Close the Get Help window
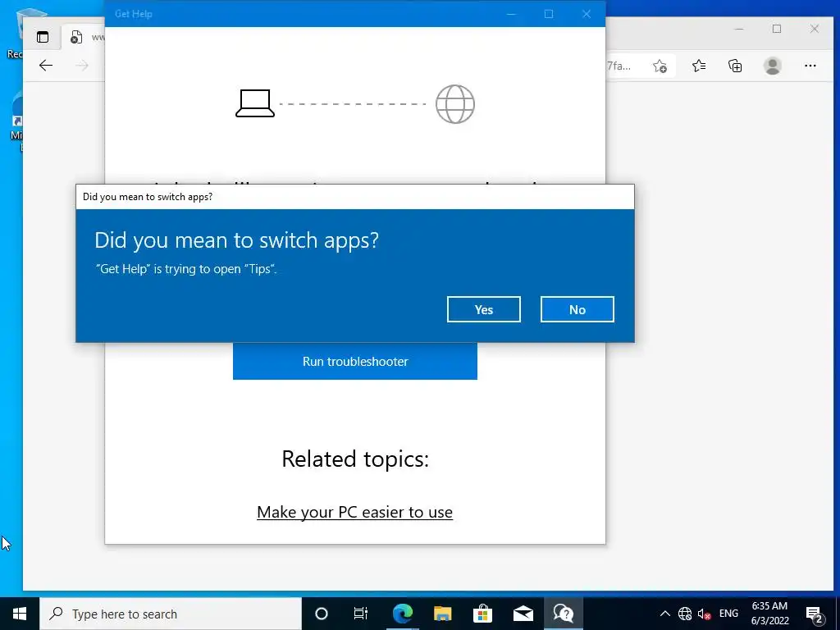This screenshot has height=630, width=840. (586, 14)
